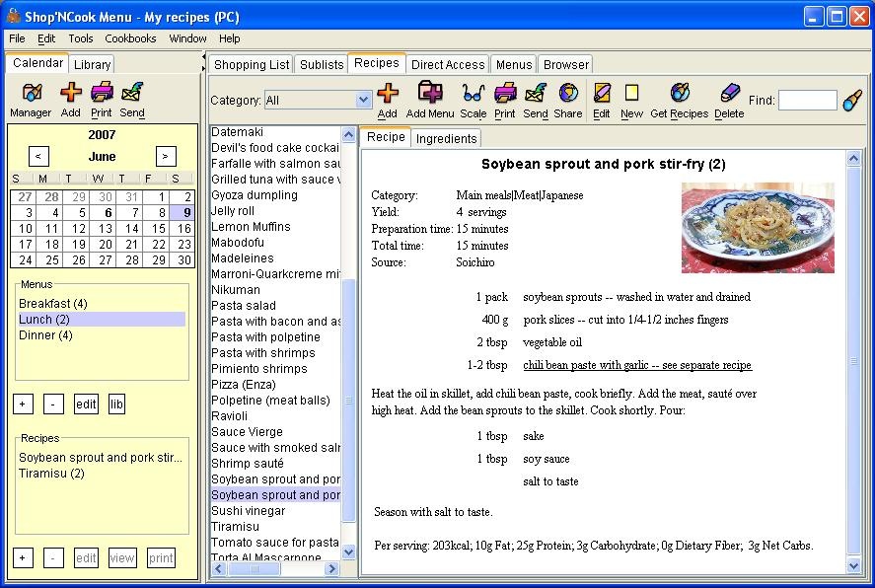Delete the recipe using eraser icon
The height and width of the screenshot is (588, 875).
click(729, 93)
